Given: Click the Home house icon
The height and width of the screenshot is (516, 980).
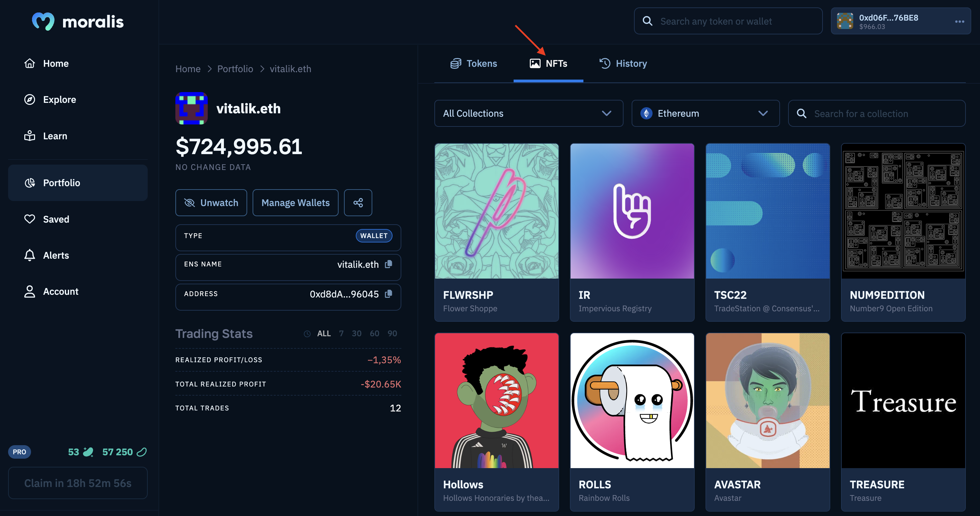Looking at the screenshot, I should coord(30,63).
